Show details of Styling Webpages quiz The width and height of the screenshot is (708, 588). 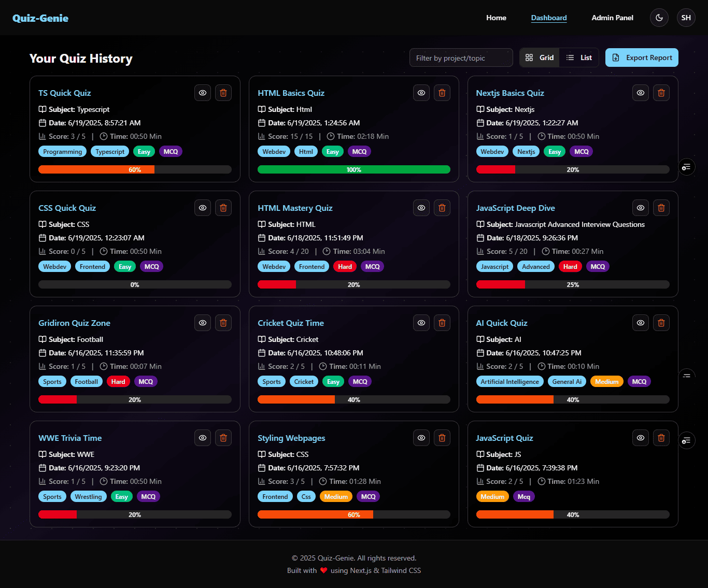click(x=421, y=438)
